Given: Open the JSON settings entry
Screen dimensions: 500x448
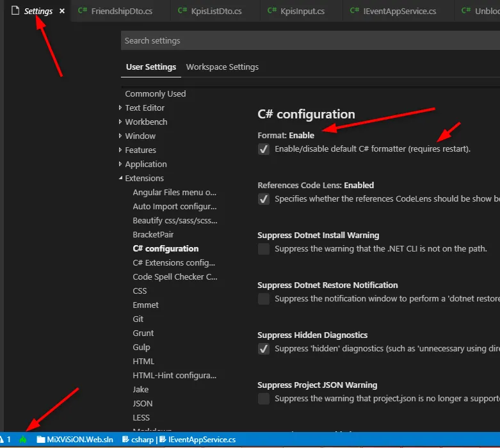Looking at the screenshot, I should coord(143,403).
